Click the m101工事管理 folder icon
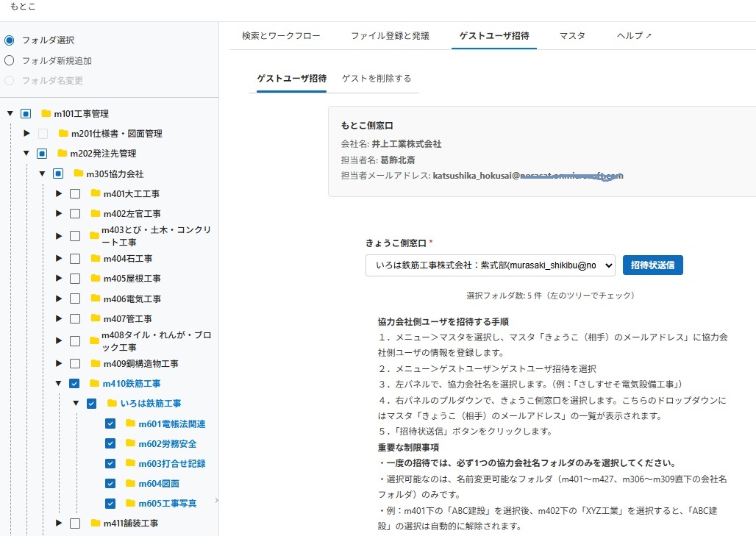The image size is (756, 536). tap(46, 114)
